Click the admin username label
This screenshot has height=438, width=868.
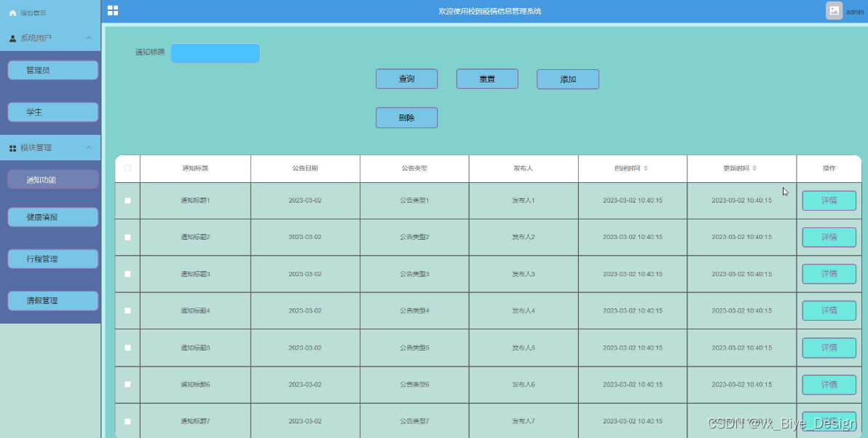pyautogui.click(x=855, y=12)
